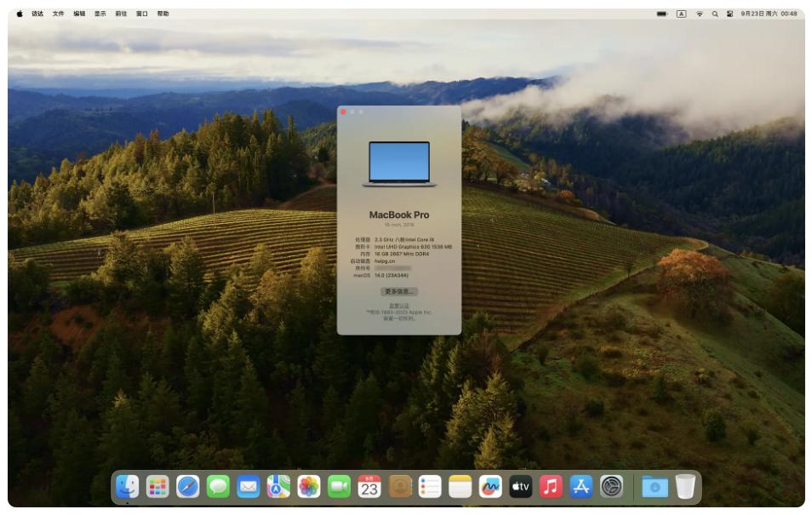
Task: Click the 2.3 GHz Intel Core i9 text
Action: pos(404,240)
